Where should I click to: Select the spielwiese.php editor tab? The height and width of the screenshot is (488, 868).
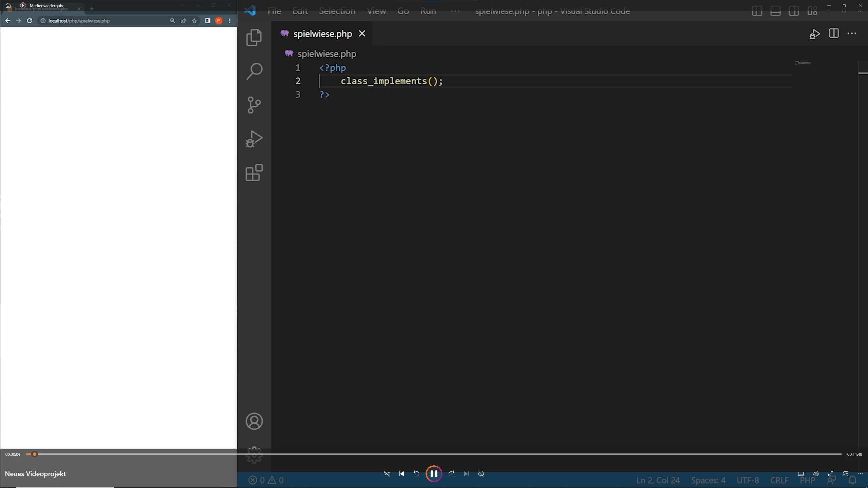pyautogui.click(x=322, y=34)
